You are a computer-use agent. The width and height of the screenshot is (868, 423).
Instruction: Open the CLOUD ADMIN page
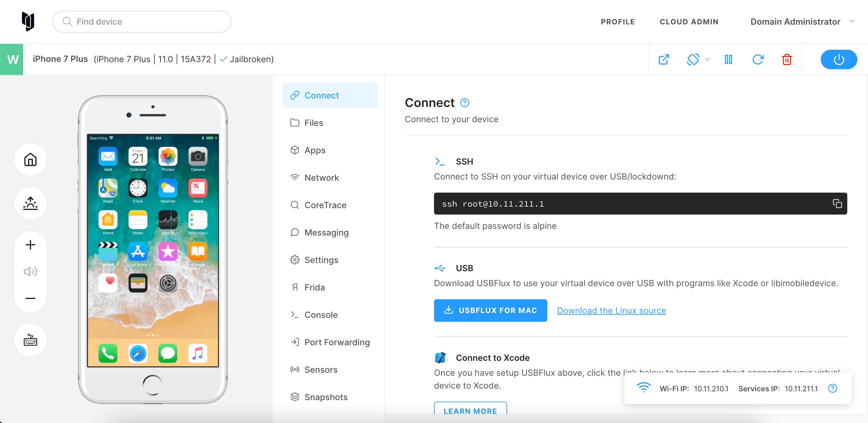[x=689, y=22]
